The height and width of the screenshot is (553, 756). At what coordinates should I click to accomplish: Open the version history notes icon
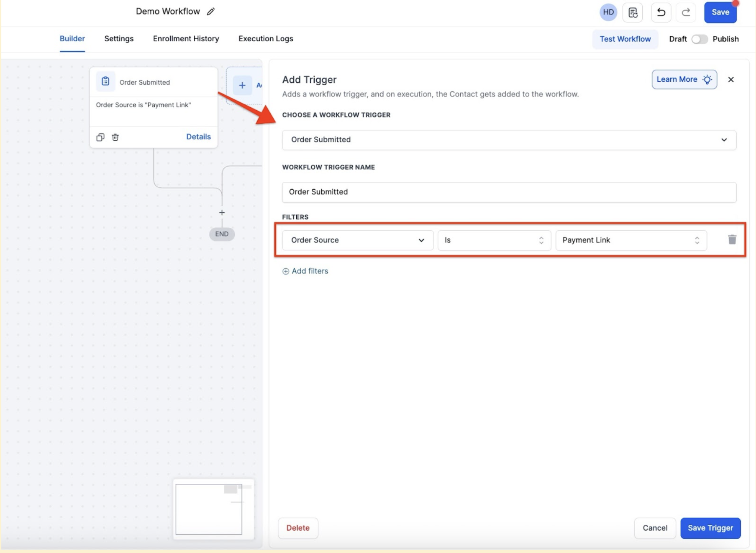coord(633,12)
